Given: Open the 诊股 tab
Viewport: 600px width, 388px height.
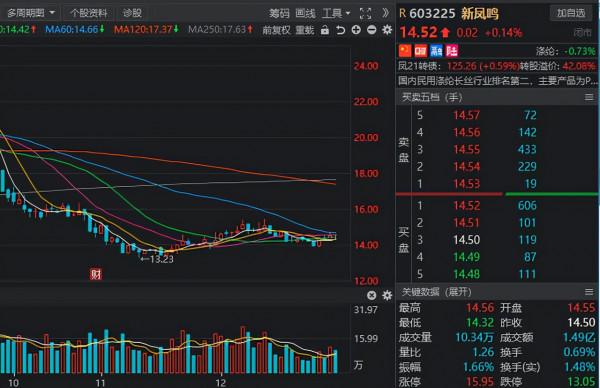Looking at the screenshot, I should pos(132,13).
